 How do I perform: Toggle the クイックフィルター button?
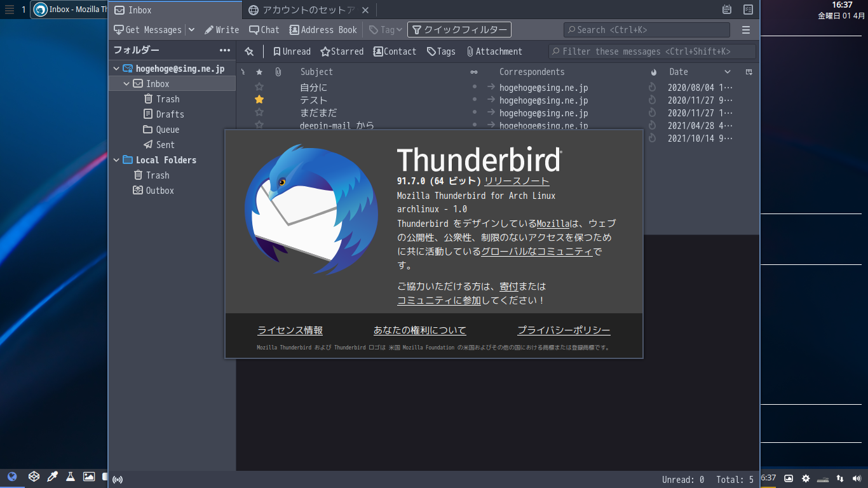(x=459, y=30)
